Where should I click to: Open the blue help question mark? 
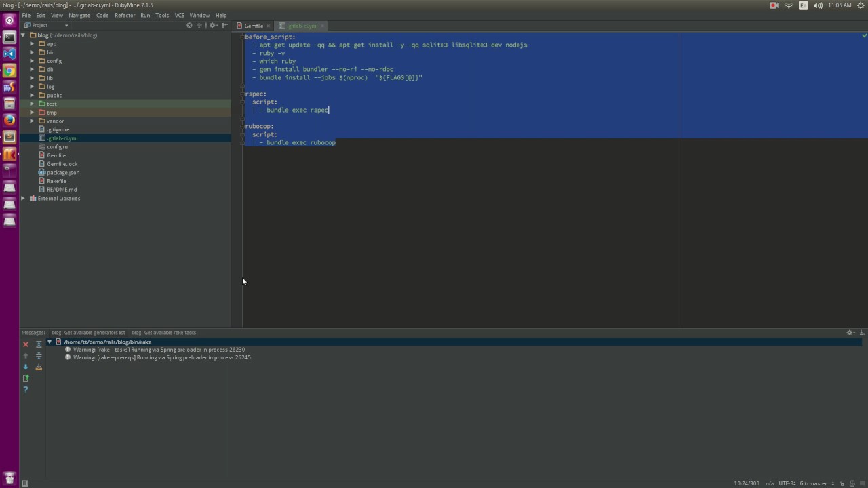click(x=26, y=390)
